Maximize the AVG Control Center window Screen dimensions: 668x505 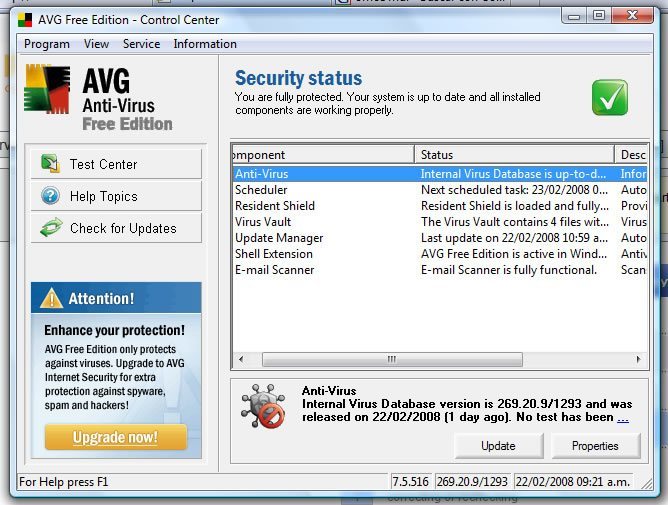599,16
